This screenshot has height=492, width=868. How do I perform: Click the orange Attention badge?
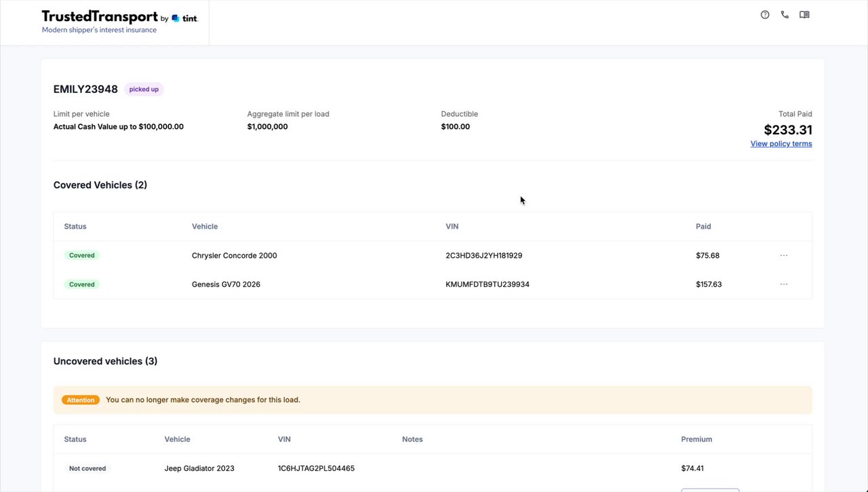pyautogui.click(x=81, y=400)
